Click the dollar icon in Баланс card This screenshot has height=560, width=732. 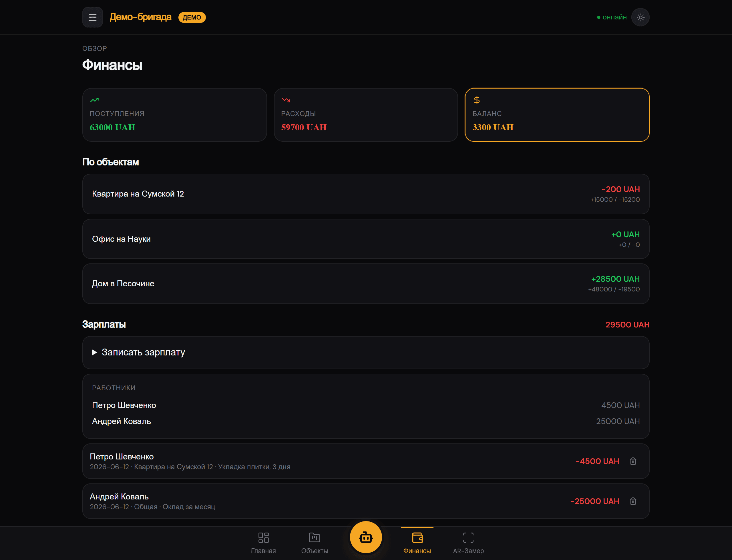[x=477, y=100]
